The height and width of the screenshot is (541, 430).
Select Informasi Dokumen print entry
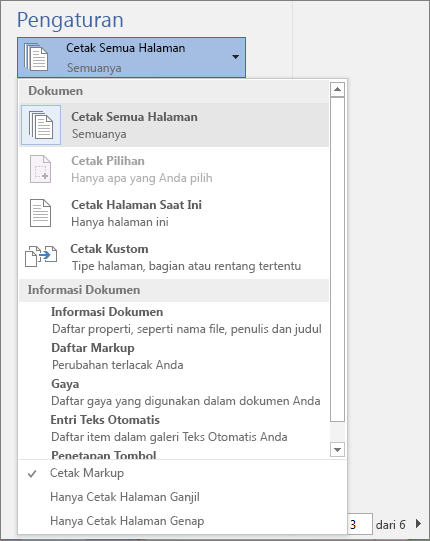pos(174,320)
